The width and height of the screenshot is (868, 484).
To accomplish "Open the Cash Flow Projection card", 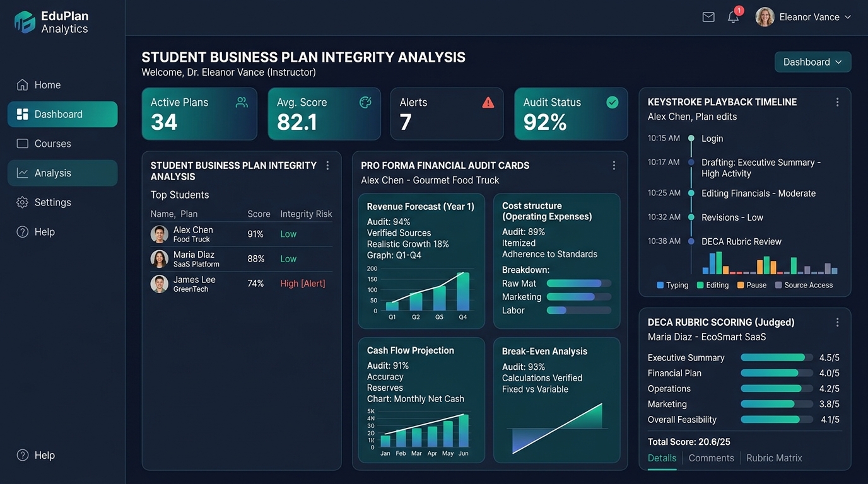I will point(421,400).
